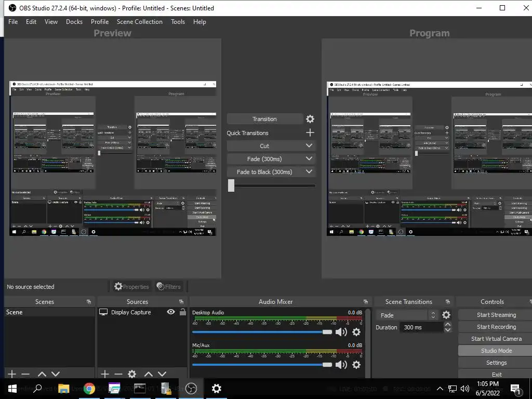Click Start Virtual Camera

(x=496, y=339)
